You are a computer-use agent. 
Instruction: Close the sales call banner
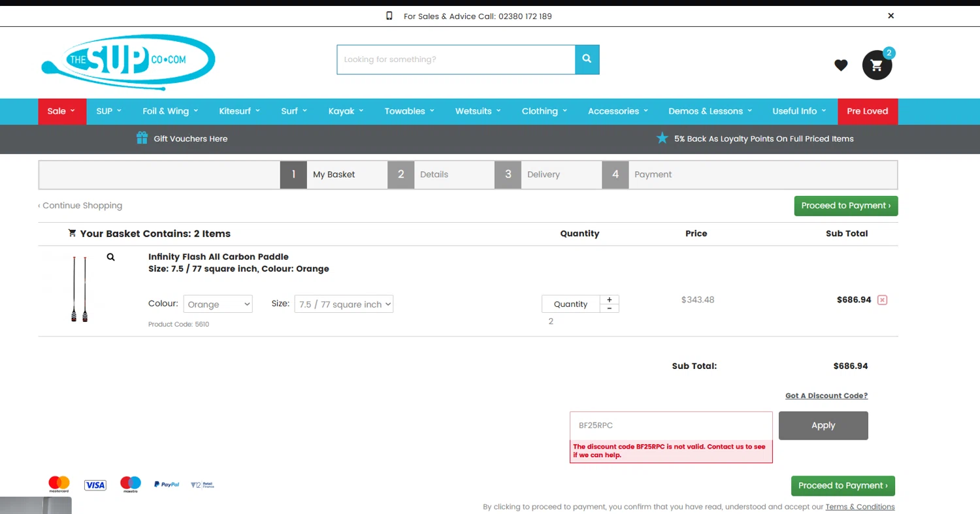(x=890, y=16)
